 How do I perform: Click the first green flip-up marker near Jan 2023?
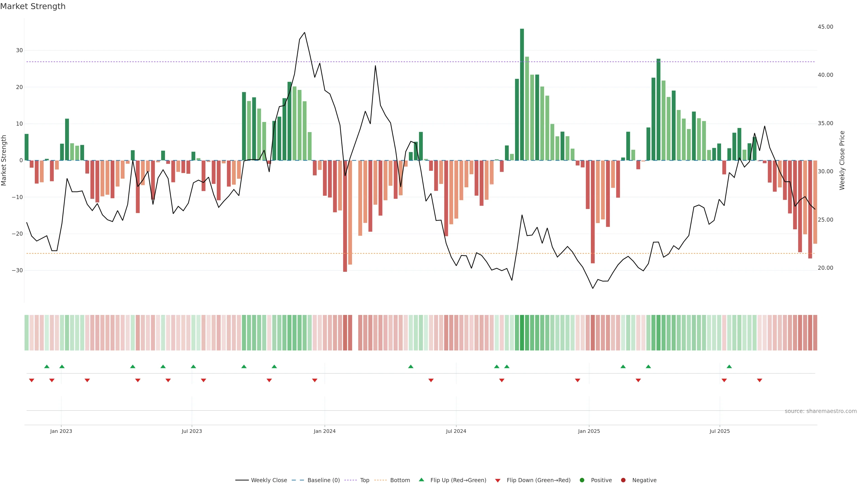point(47,366)
